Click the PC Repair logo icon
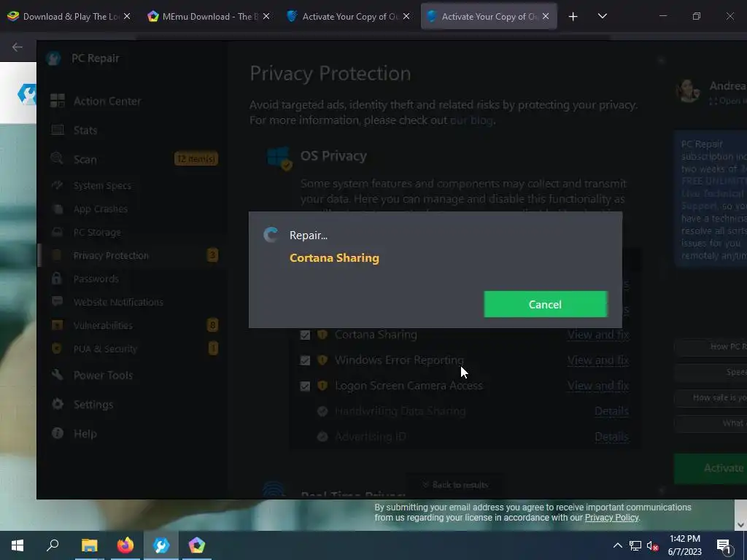This screenshot has height=560, width=747. point(53,58)
